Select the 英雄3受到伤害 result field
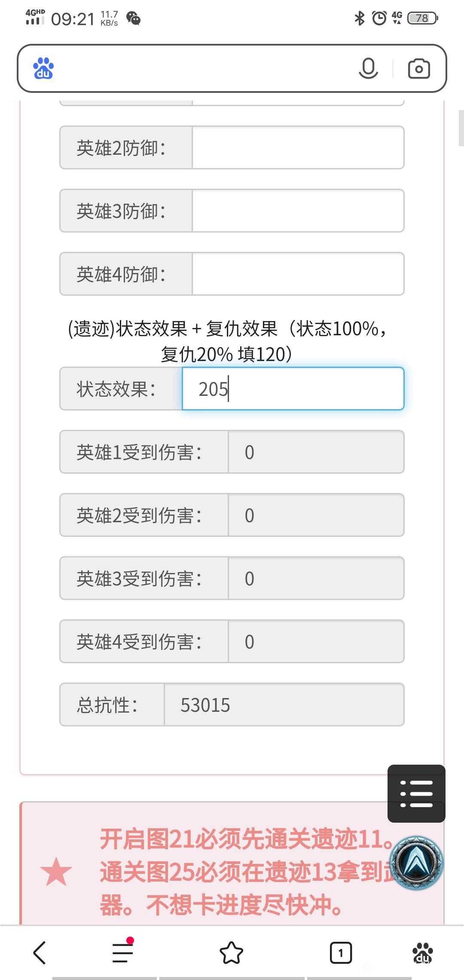 coord(316,578)
